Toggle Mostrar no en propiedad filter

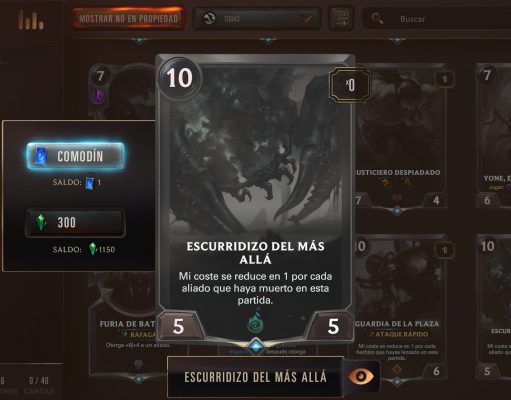(128, 19)
